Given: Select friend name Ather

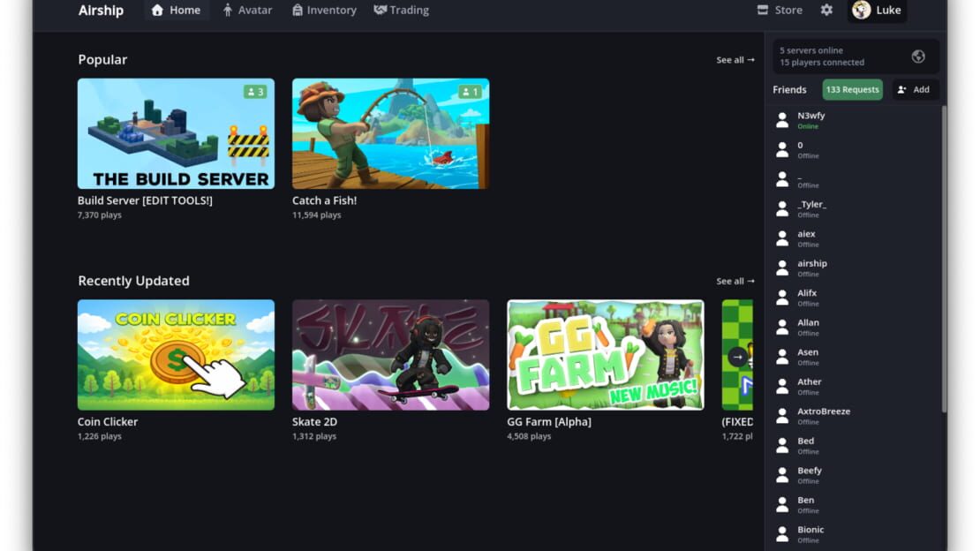Looking at the screenshot, I should [810, 381].
